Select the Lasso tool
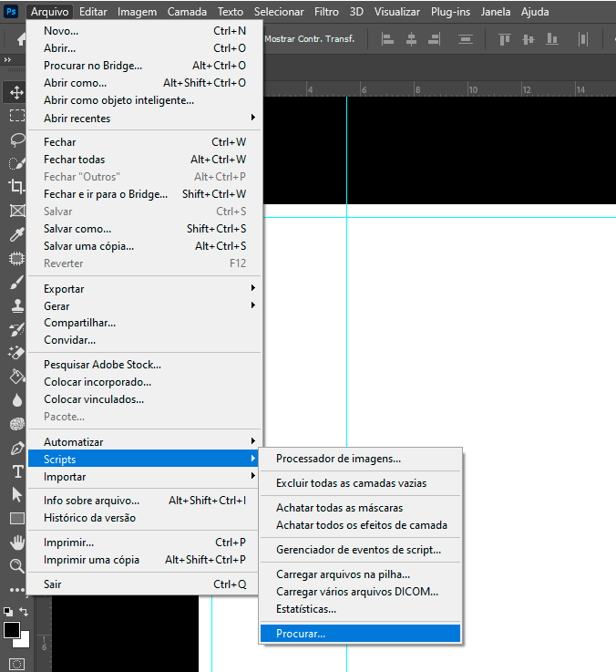The width and height of the screenshot is (616, 672). coord(16,140)
